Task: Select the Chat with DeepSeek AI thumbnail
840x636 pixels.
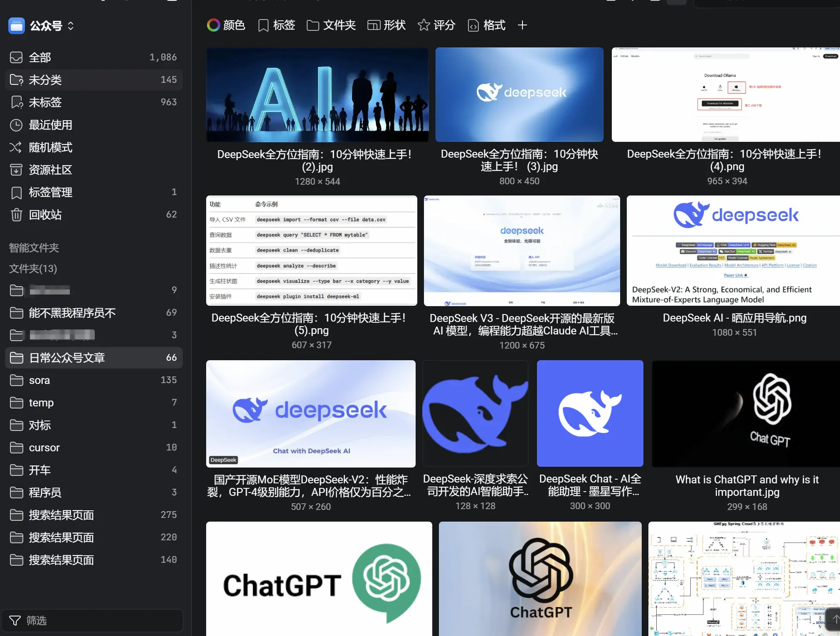Action: (x=311, y=414)
